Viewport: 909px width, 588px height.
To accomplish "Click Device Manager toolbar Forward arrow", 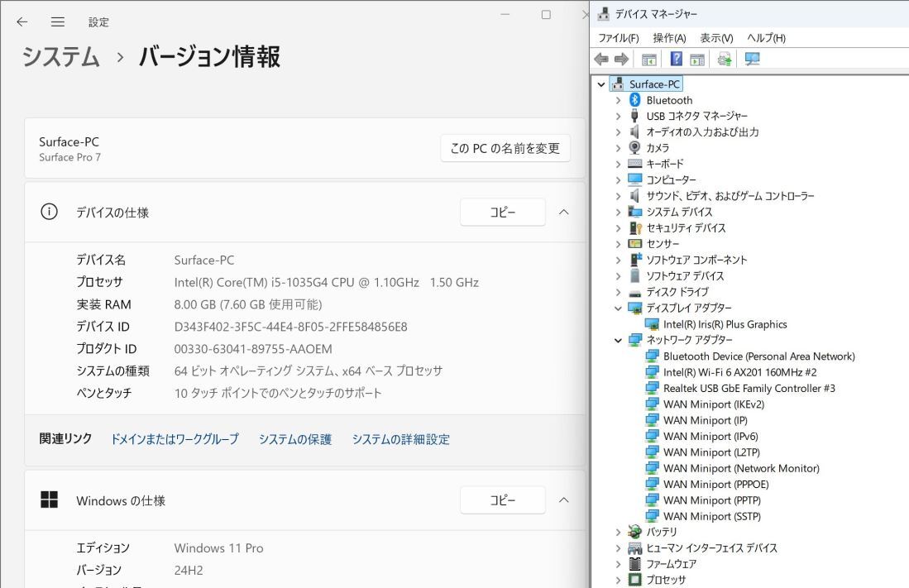I will click(621, 60).
